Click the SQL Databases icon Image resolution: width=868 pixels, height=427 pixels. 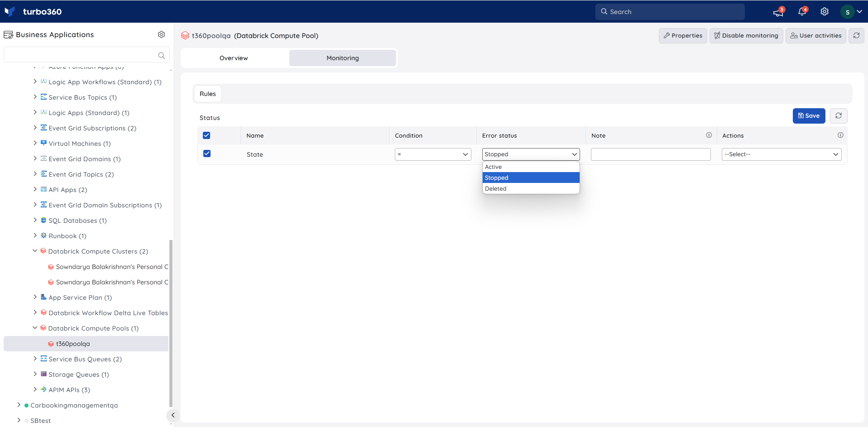[x=44, y=220]
